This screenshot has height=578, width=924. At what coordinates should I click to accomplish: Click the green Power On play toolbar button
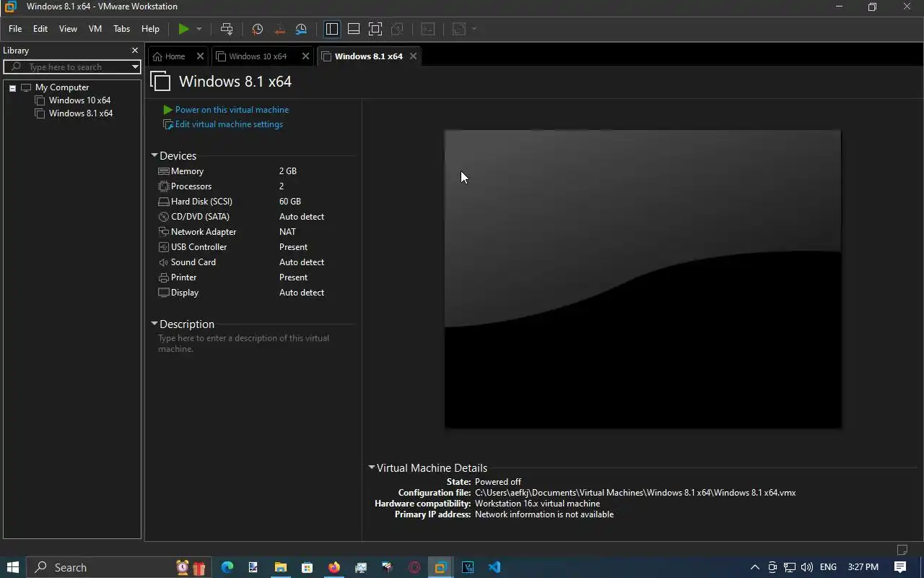[183, 29]
